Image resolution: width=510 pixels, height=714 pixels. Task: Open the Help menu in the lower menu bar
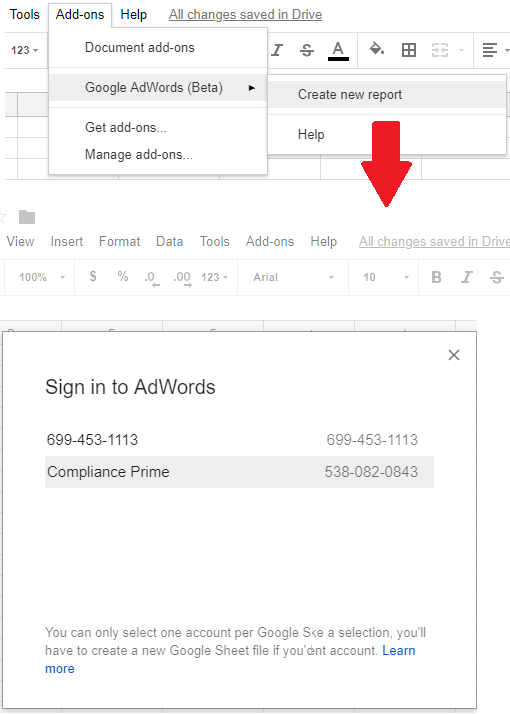(x=324, y=241)
